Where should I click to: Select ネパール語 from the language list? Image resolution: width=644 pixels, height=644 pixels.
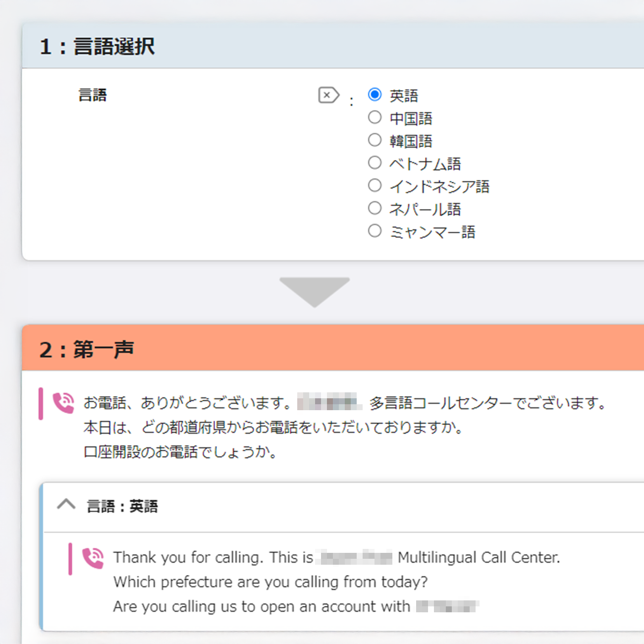pyautogui.click(x=375, y=208)
